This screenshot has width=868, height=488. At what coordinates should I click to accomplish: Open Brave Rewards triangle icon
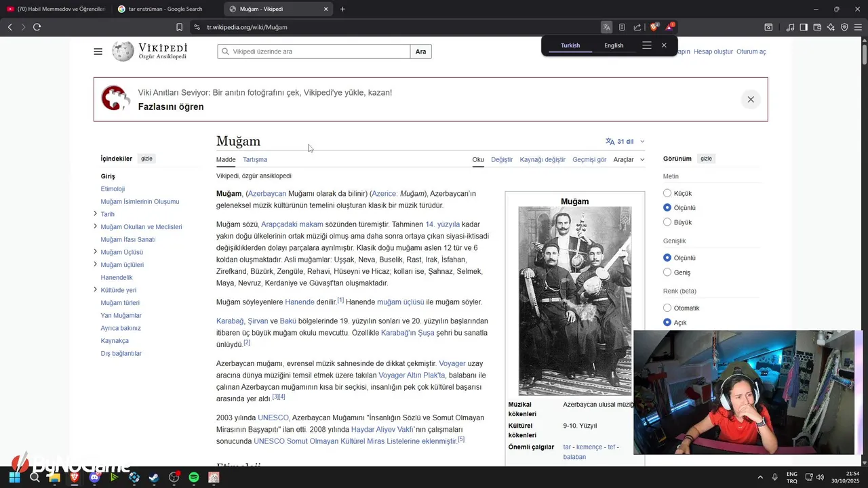coord(670,27)
